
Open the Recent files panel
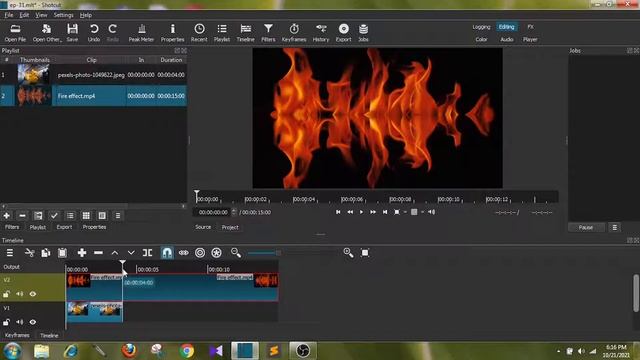click(x=199, y=33)
